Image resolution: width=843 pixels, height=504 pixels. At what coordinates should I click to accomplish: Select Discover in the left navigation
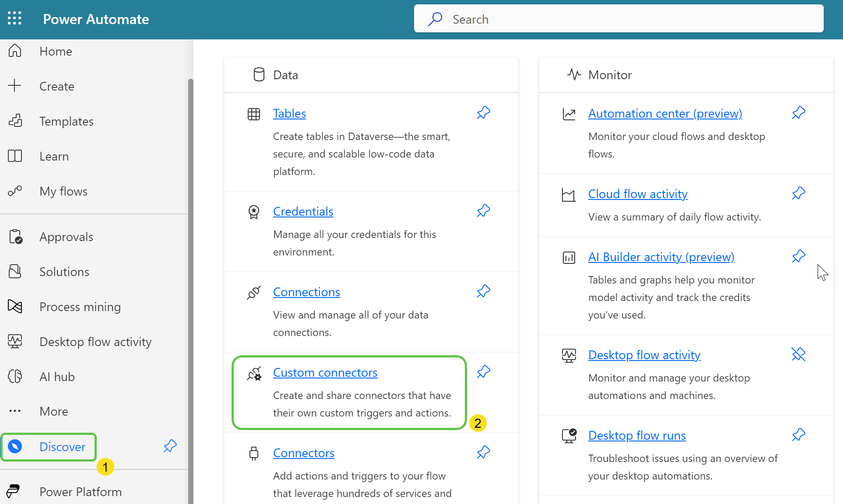coord(62,447)
